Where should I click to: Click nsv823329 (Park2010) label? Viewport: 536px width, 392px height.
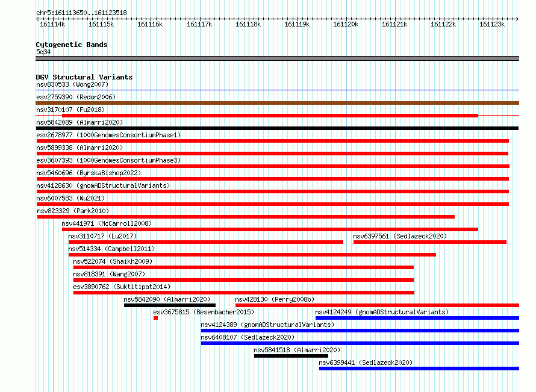[x=73, y=211]
